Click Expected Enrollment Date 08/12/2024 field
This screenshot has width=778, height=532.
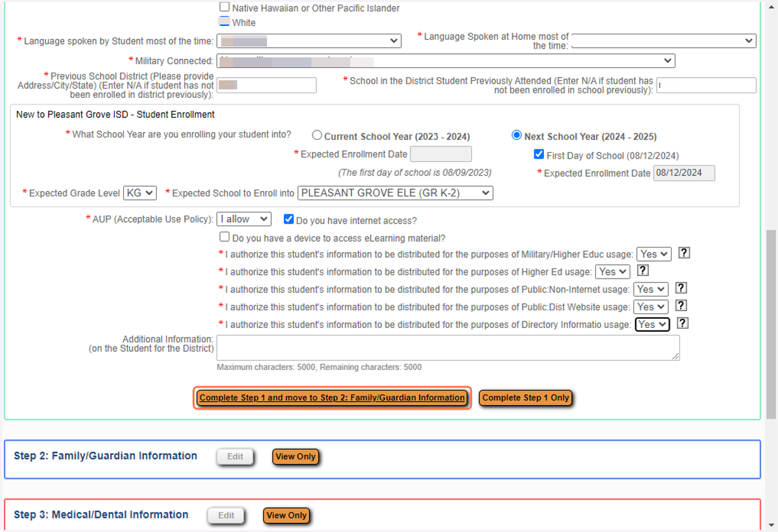tap(684, 173)
